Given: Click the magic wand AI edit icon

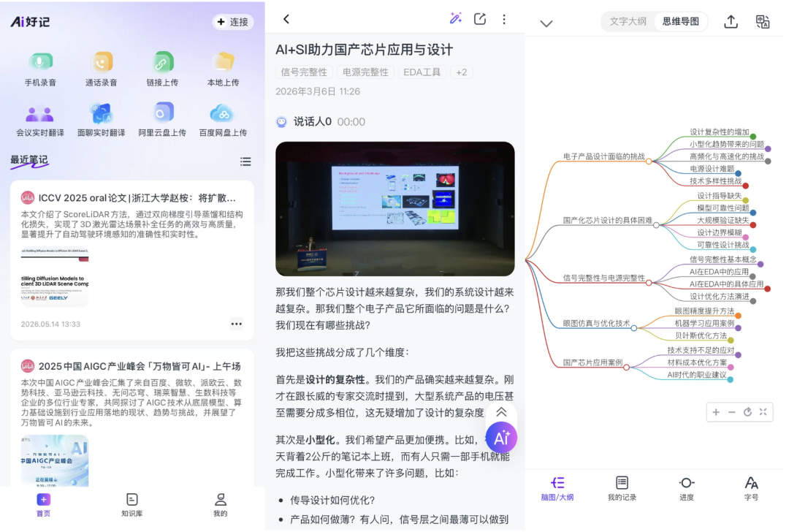Looking at the screenshot, I should pyautogui.click(x=455, y=19).
